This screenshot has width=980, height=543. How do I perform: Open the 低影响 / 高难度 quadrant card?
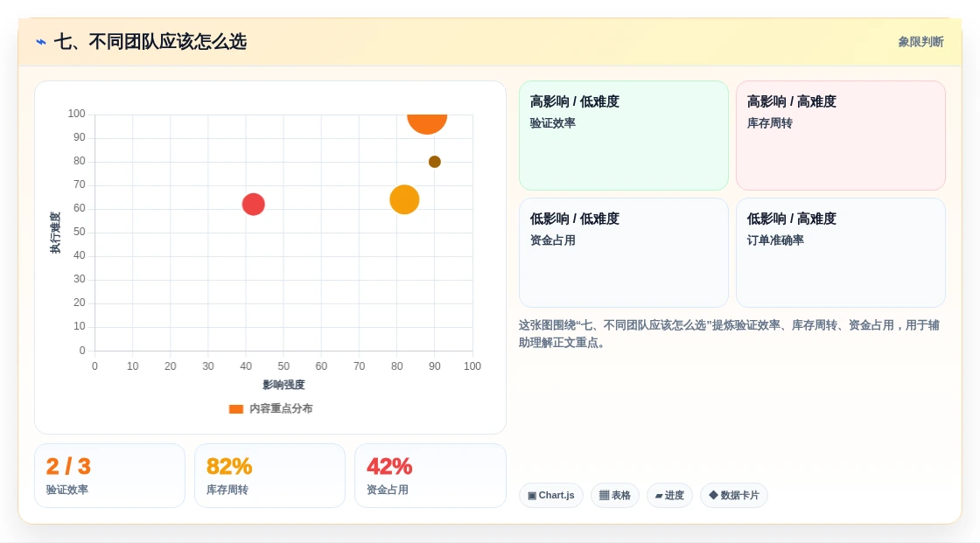841,253
